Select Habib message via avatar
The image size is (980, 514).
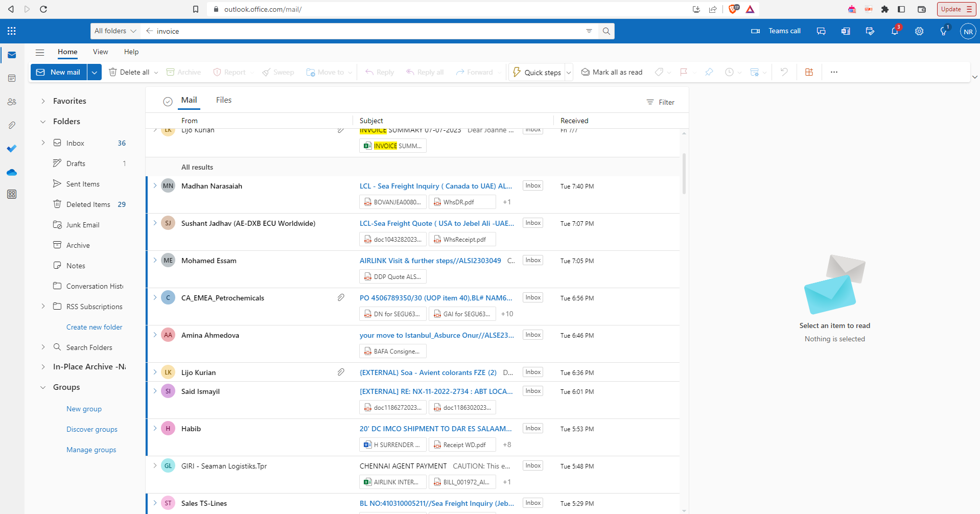click(168, 429)
